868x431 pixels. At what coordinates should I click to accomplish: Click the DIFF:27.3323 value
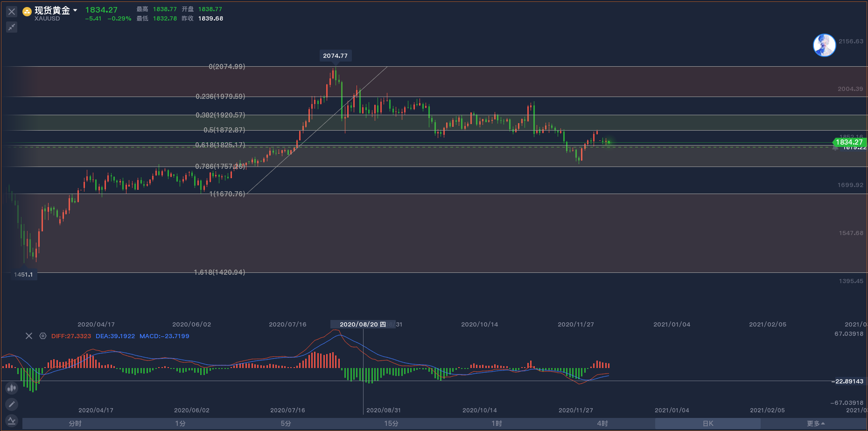click(x=71, y=336)
